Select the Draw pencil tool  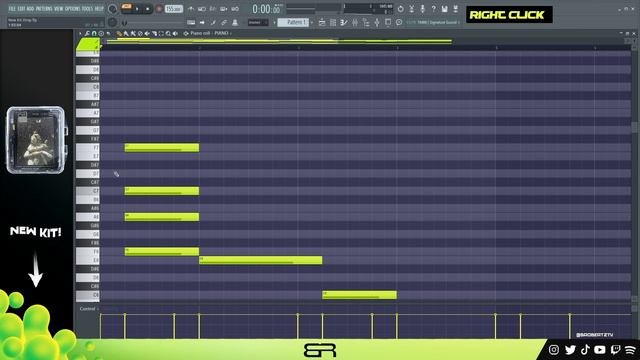[x=119, y=33]
